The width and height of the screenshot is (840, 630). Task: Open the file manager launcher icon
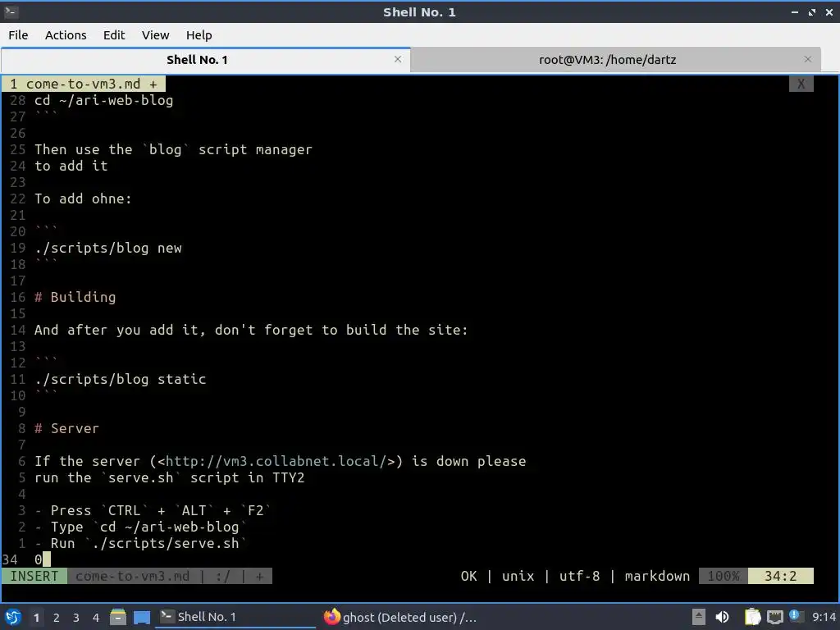pyautogui.click(x=118, y=617)
